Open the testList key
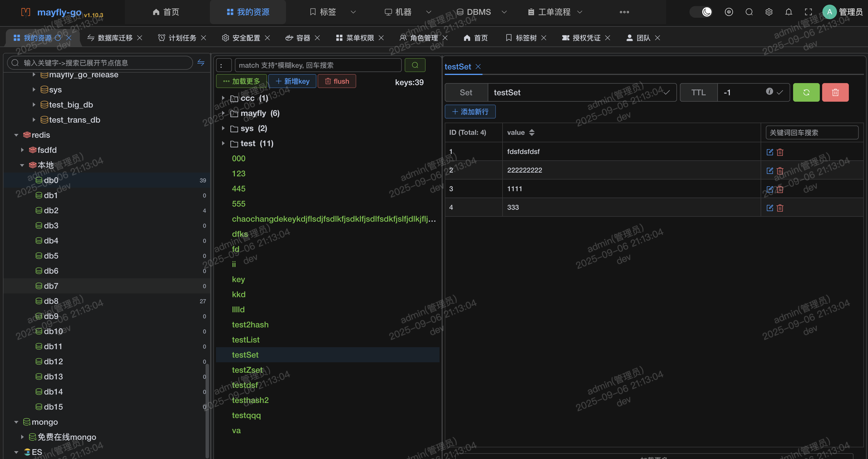 click(x=246, y=340)
